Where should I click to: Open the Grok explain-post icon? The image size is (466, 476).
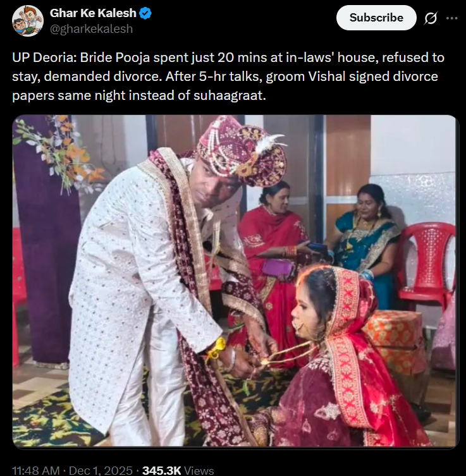point(430,18)
